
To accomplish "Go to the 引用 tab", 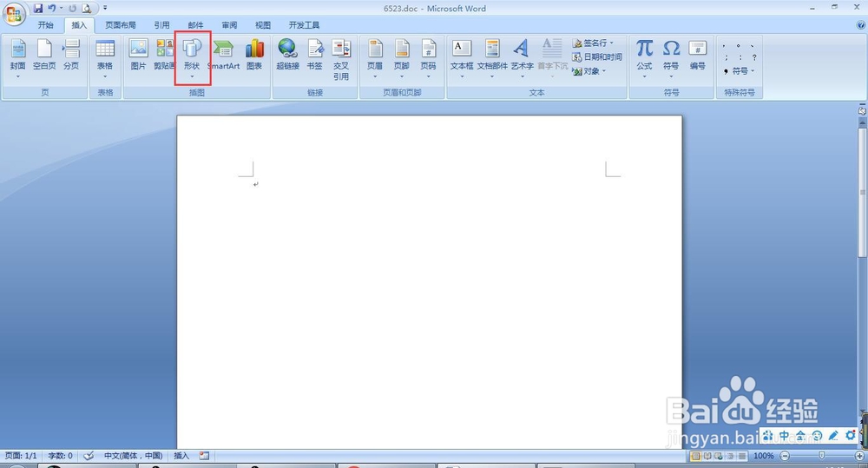I will point(161,25).
